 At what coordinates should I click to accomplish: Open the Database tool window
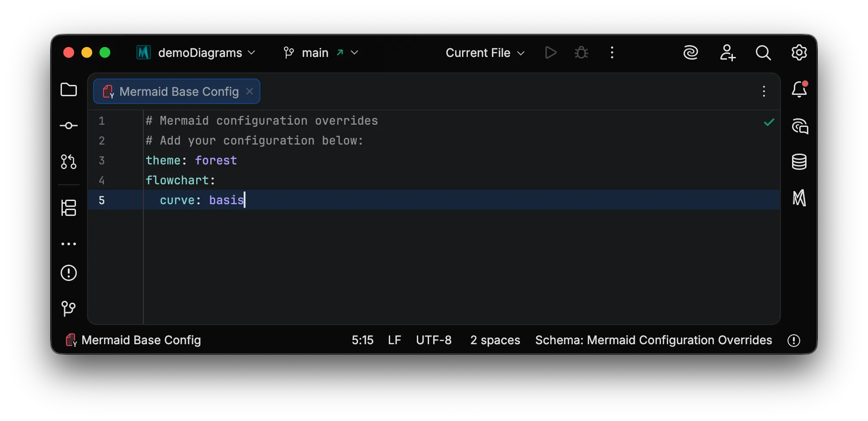coord(799,162)
